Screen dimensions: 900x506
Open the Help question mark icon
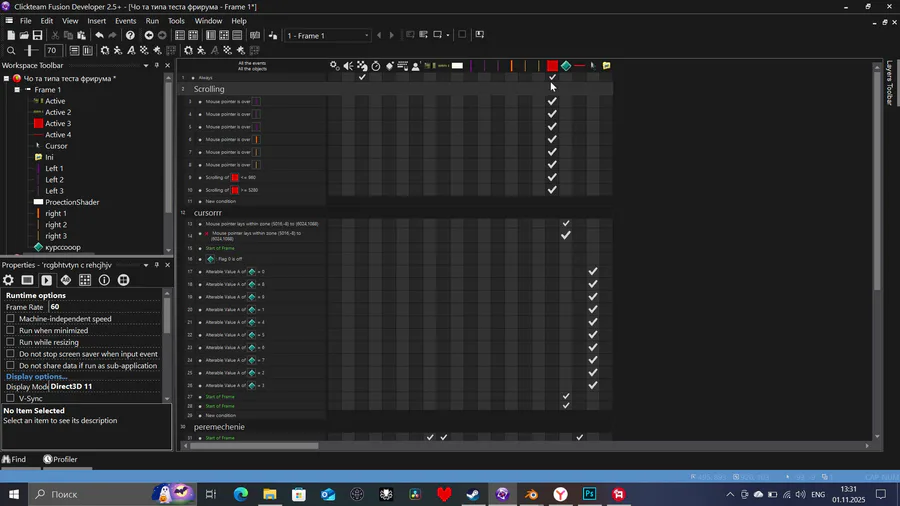click(x=130, y=36)
